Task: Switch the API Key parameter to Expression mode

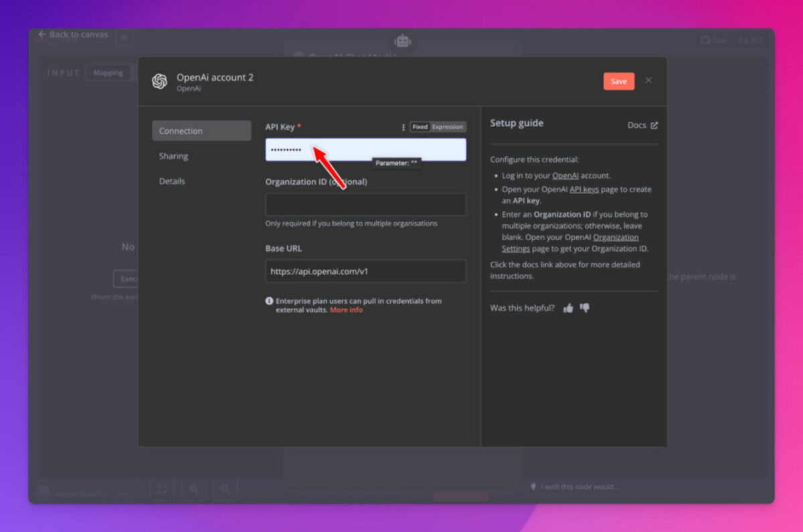Action: point(448,127)
